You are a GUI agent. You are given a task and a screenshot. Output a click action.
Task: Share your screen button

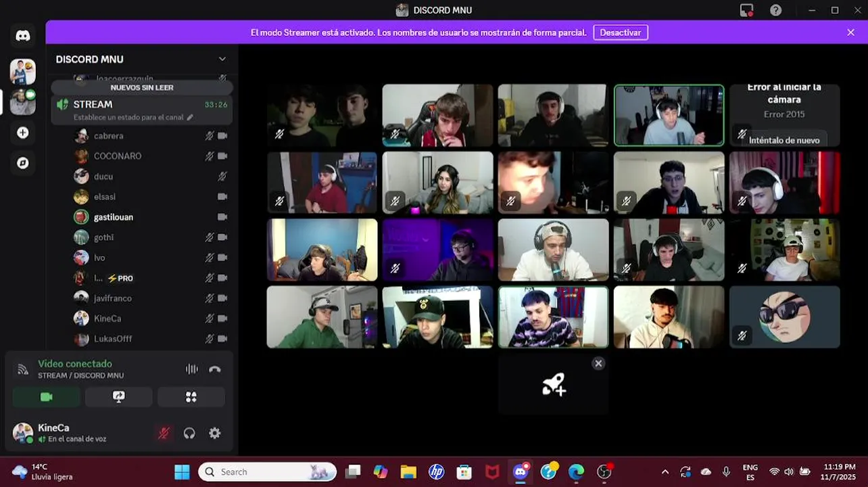[x=119, y=397]
